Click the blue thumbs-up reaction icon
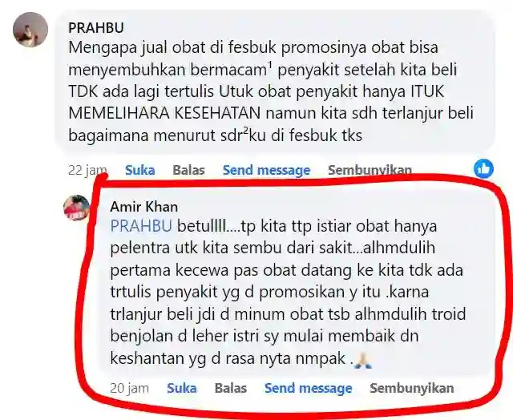 [483, 169]
